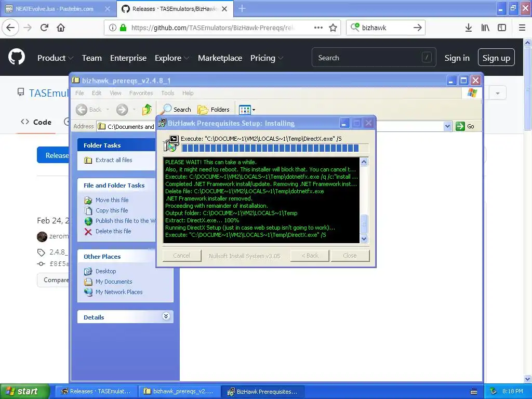This screenshot has height=399, width=532.
Task: Switch to Releases TASEmulat taskbar item
Action: (96, 391)
